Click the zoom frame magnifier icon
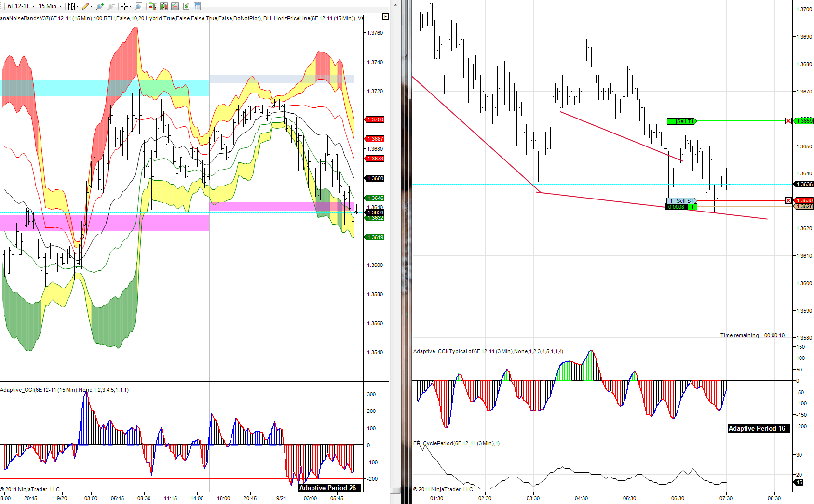 [x=138, y=6]
